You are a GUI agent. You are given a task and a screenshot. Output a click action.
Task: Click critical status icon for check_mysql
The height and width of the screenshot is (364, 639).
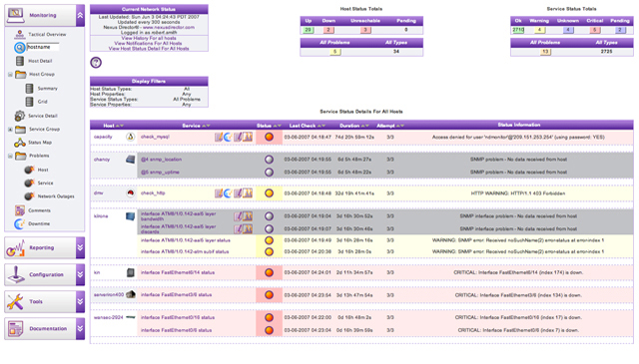(269, 137)
